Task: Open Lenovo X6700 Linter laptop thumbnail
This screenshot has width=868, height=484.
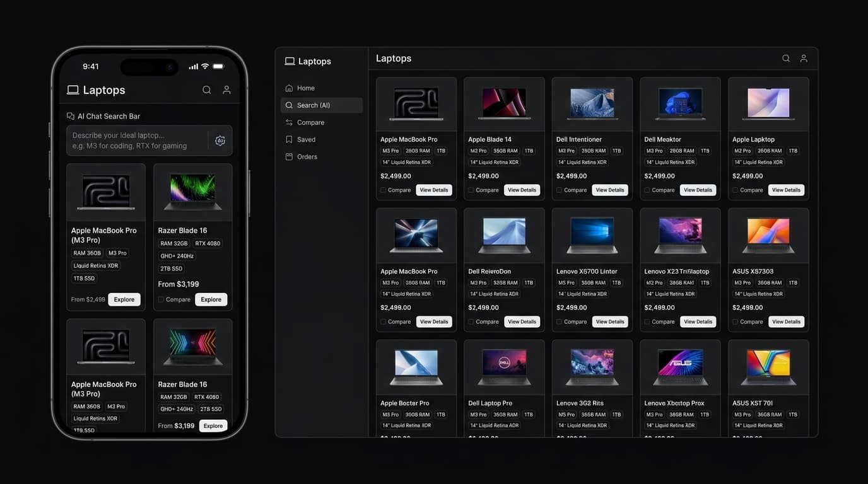Action: coord(592,236)
